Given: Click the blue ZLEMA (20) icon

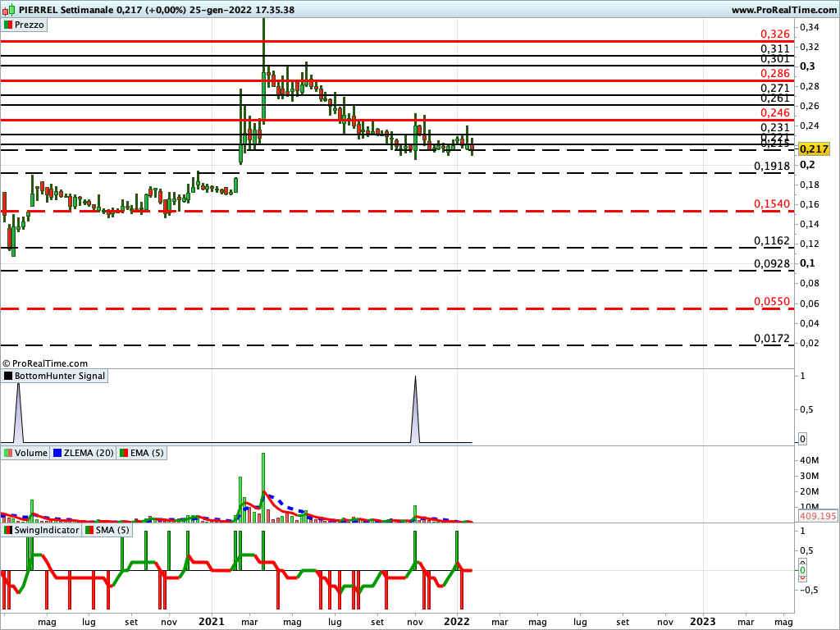Looking at the screenshot, I should tap(57, 453).
